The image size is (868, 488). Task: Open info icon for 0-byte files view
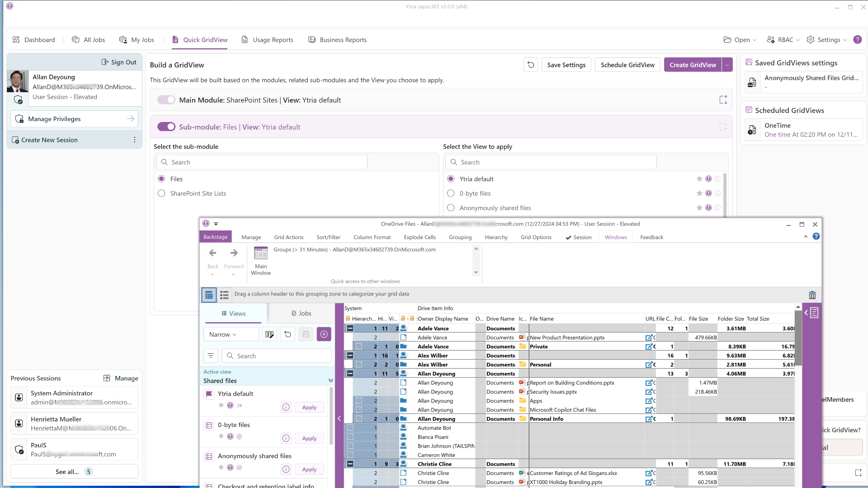click(x=286, y=438)
